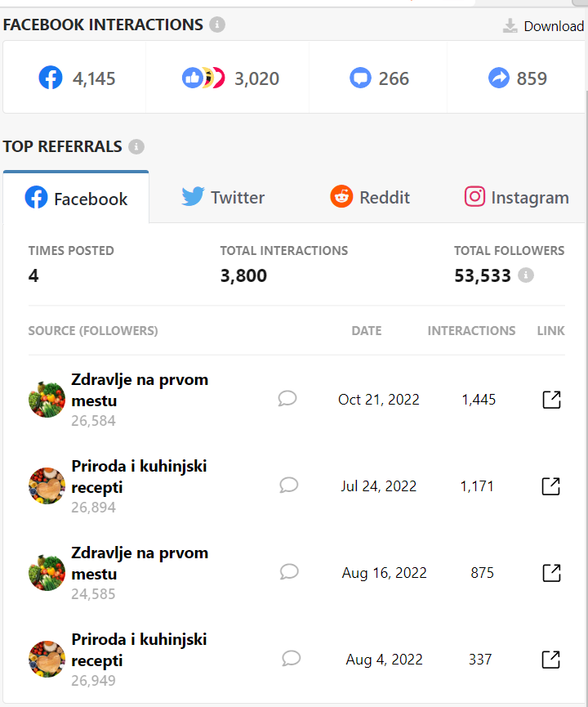Viewport: 588px width, 707px height.
Task: Open Priroda i kuhinjski recepti source with 26,894 followers
Action: click(x=139, y=477)
